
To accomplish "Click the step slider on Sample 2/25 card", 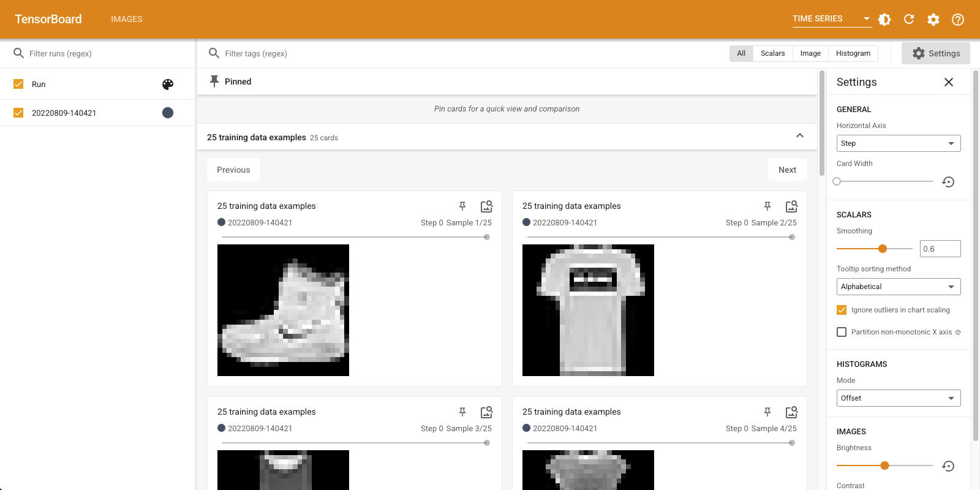I will tap(660, 237).
